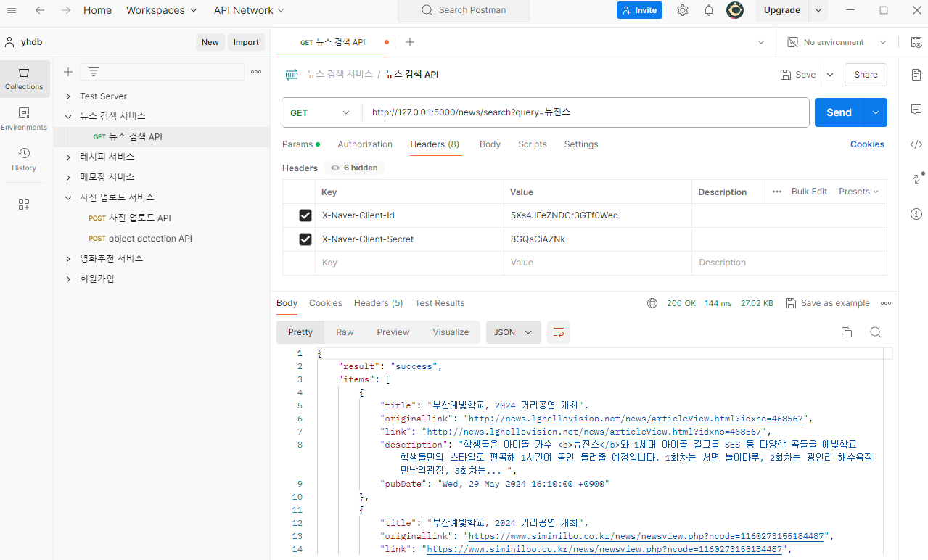The width and height of the screenshot is (928, 560).
Task: Switch to the Params tab
Action: point(301,144)
